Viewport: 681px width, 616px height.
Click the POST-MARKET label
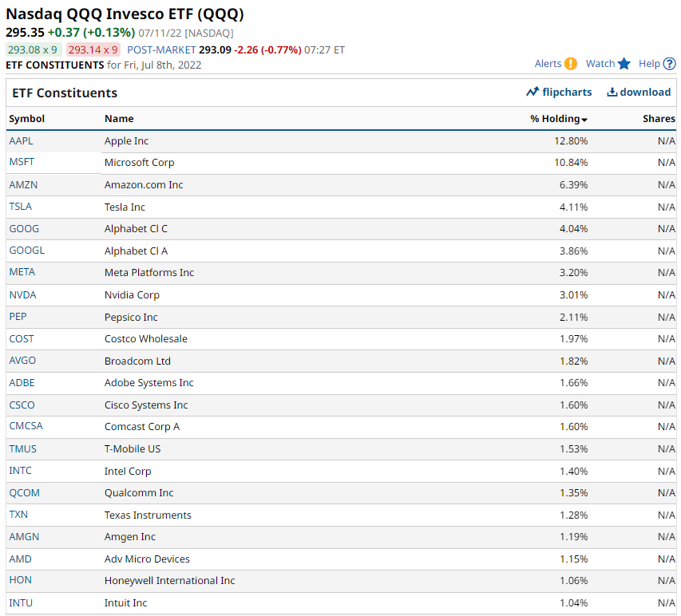click(x=161, y=50)
